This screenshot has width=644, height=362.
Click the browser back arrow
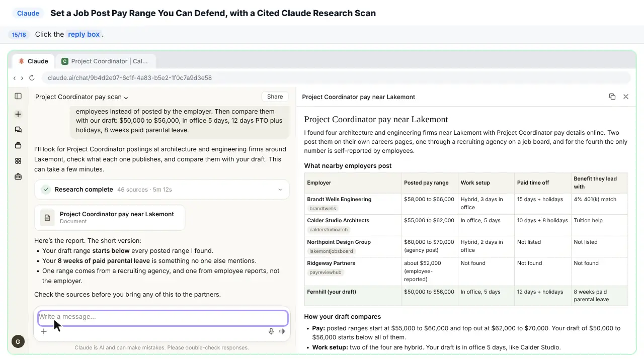15,78
